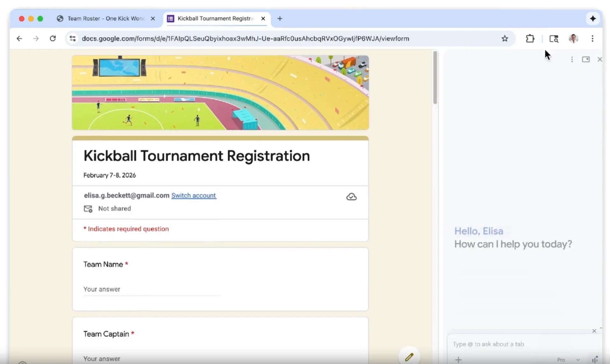Open Chrome three-dot menu
The height and width of the screenshot is (364, 610).
592,39
